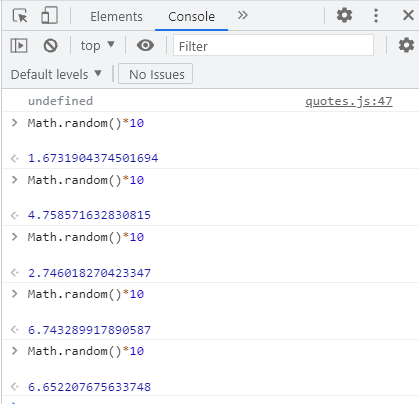419x404 pixels.
Task: Show more DevTools tabs chevron
Action: 243,15
